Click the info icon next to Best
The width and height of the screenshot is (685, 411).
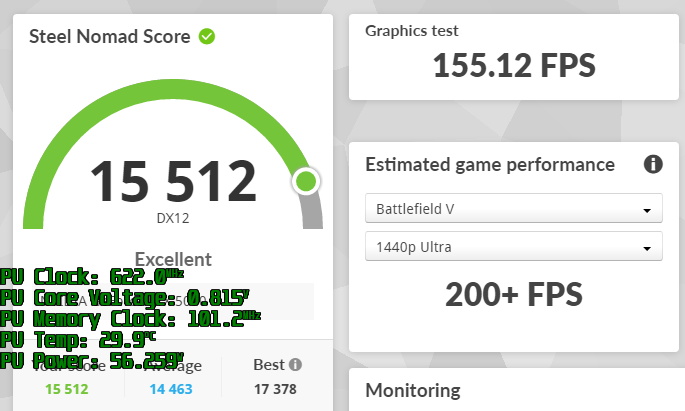(x=295, y=364)
